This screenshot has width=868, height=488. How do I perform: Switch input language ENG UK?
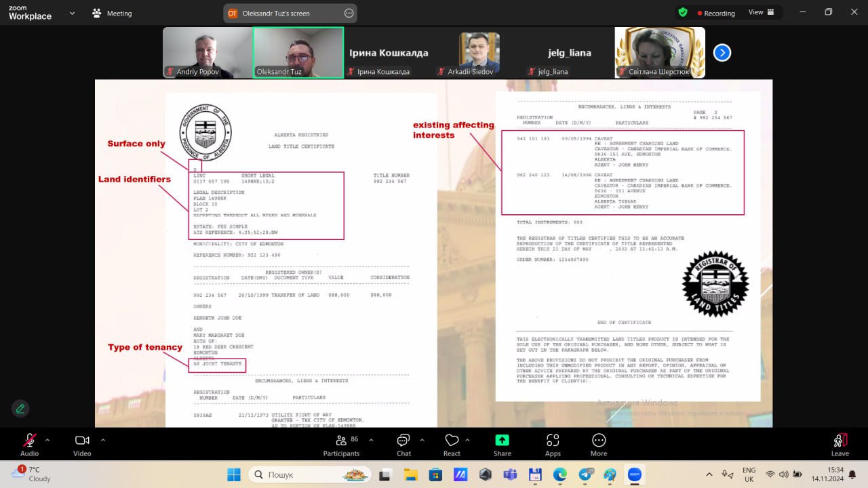pyautogui.click(x=749, y=474)
